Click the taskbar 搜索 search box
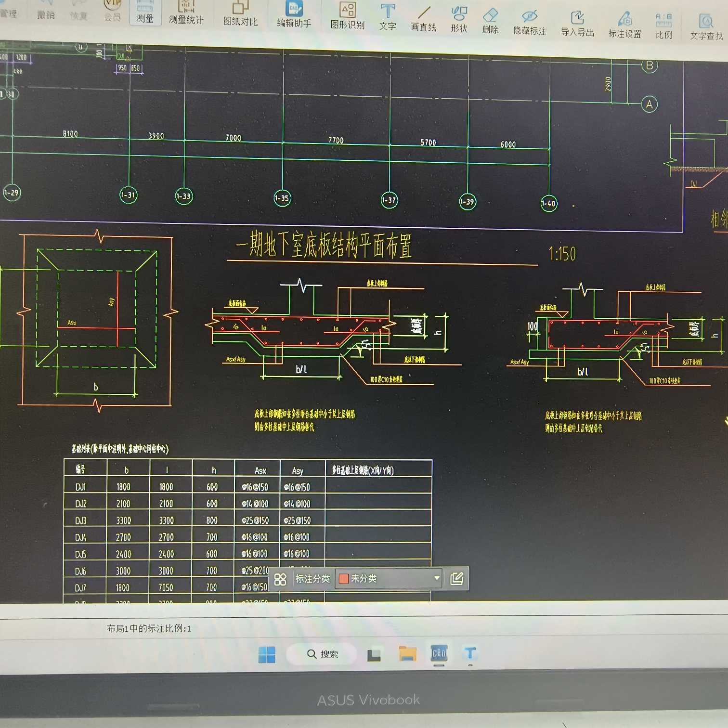Viewport: 728px width, 728px height. [x=322, y=654]
